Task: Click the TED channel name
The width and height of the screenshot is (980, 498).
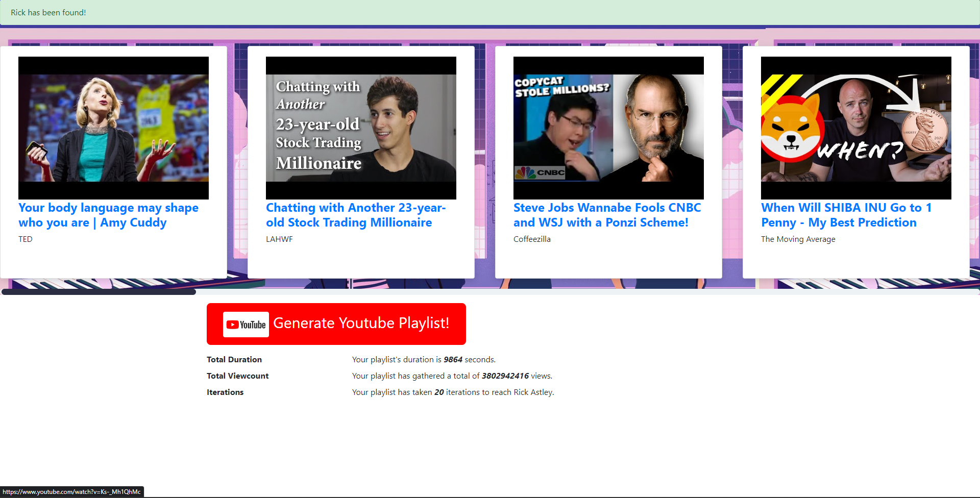Action: [x=26, y=239]
